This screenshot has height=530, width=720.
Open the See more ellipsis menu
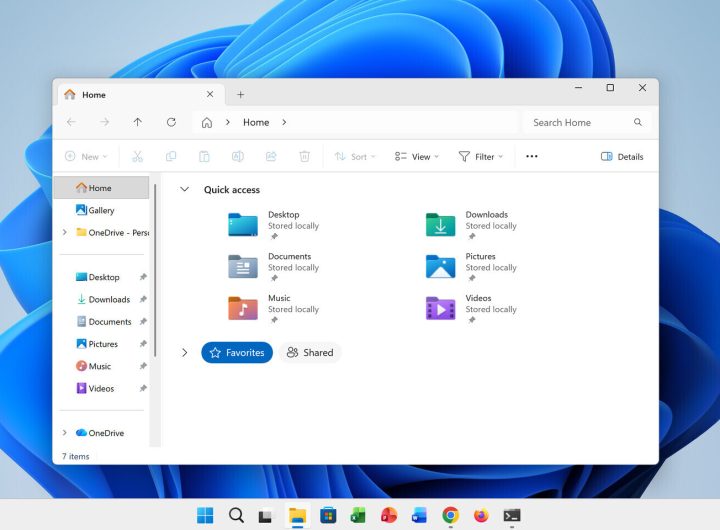tap(532, 156)
